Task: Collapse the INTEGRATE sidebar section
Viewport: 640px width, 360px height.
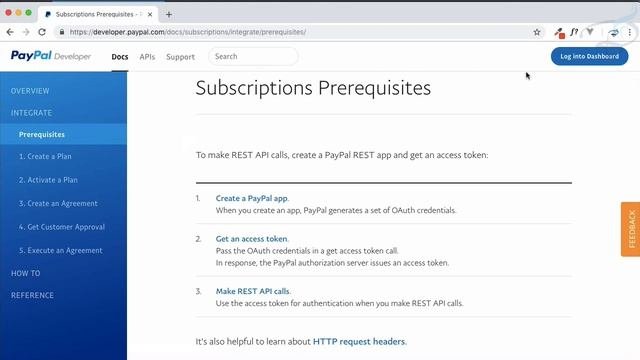Action: (x=31, y=113)
